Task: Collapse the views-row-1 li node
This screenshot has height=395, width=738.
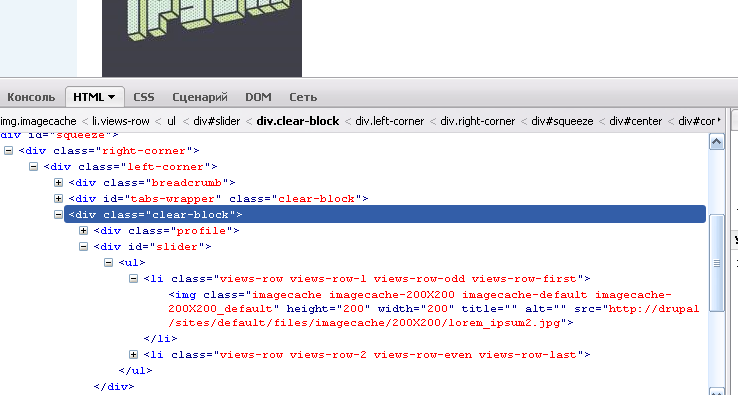Action: coord(133,279)
